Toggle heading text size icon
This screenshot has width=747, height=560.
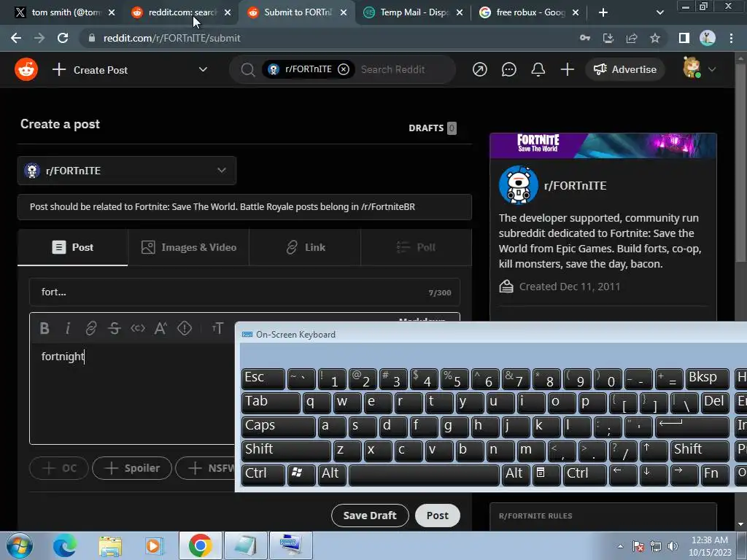point(217,328)
